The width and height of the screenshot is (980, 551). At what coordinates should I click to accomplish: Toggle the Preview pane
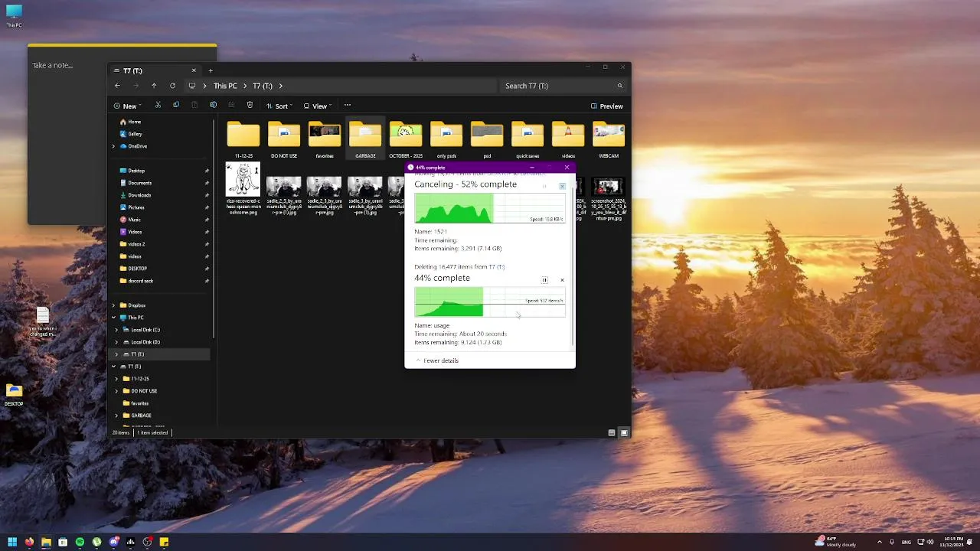click(606, 106)
